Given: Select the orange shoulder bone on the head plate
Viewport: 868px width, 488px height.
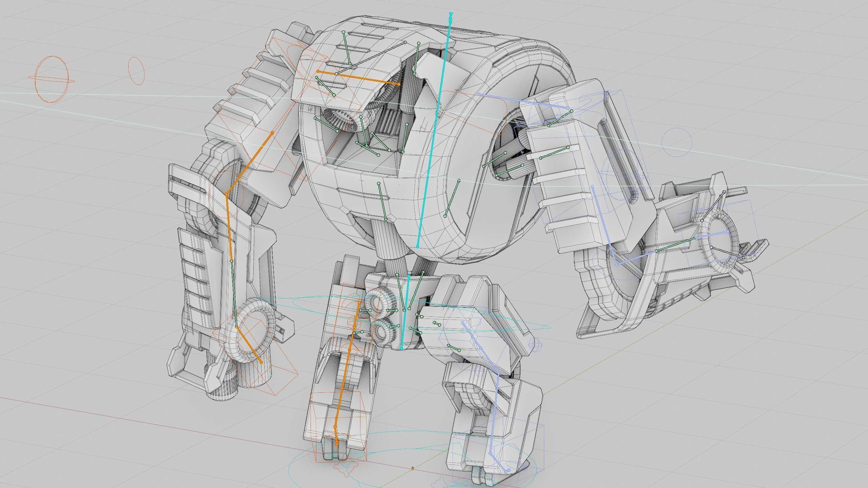Looking at the screenshot, I should (x=358, y=78).
